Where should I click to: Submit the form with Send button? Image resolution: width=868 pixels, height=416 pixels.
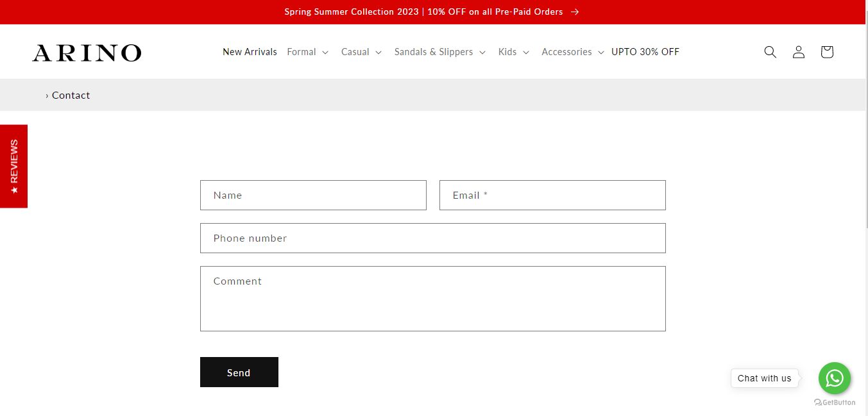click(239, 372)
